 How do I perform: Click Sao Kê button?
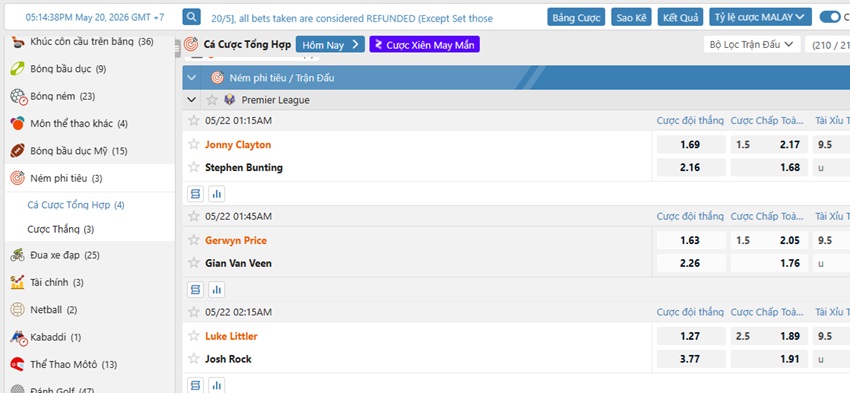(632, 17)
